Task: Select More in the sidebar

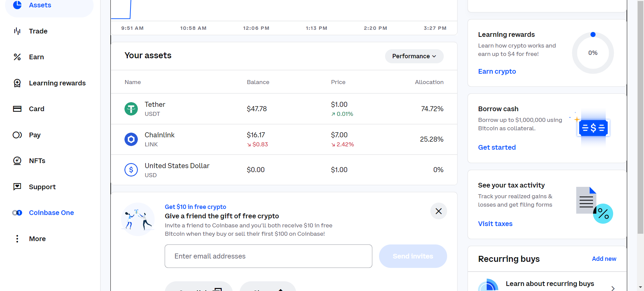Action: [x=37, y=239]
